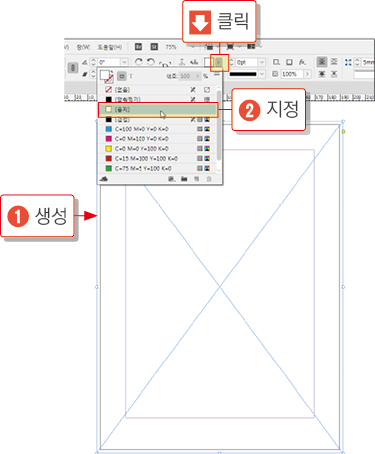Select the [용지] Paper swatch

click(158, 110)
